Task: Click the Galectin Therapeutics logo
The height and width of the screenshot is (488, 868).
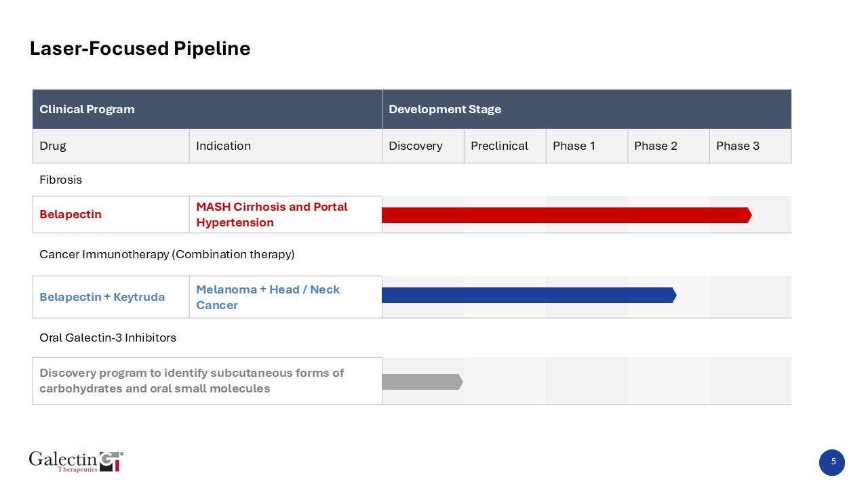Action: tap(76, 461)
